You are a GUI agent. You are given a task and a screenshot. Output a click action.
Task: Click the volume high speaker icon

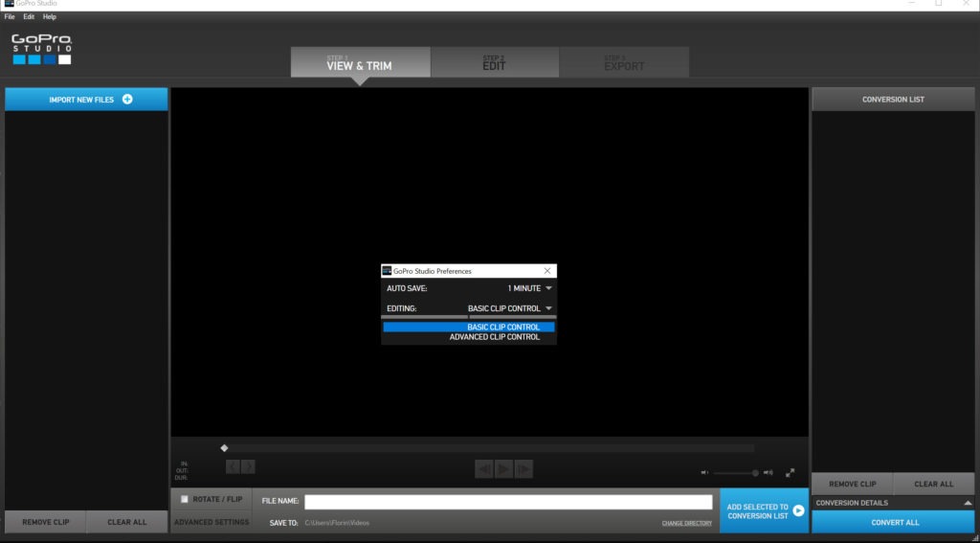768,473
